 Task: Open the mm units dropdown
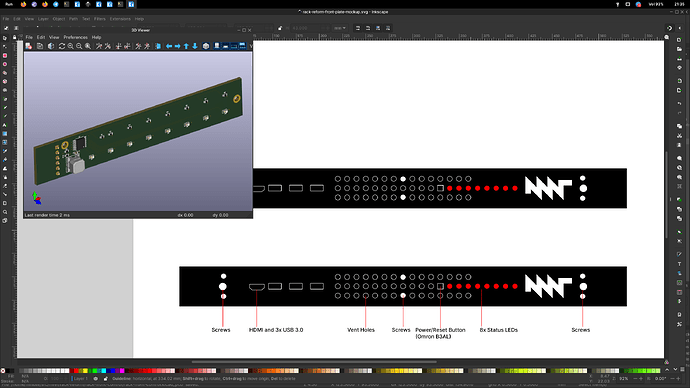click(339, 28)
